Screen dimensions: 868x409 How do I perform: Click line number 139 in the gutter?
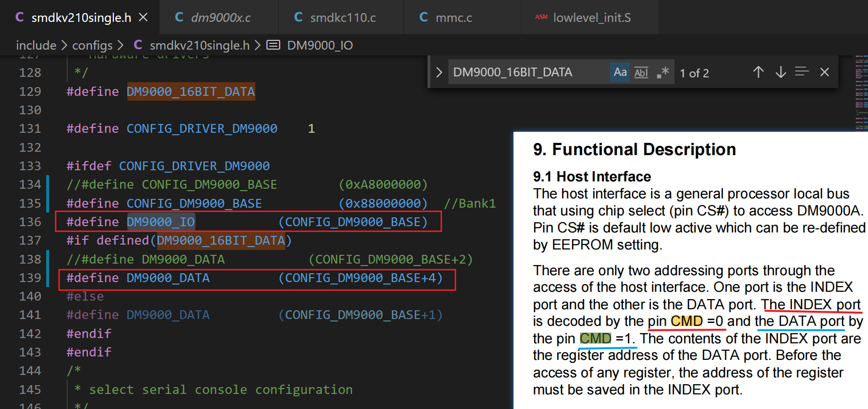(x=30, y=278)
